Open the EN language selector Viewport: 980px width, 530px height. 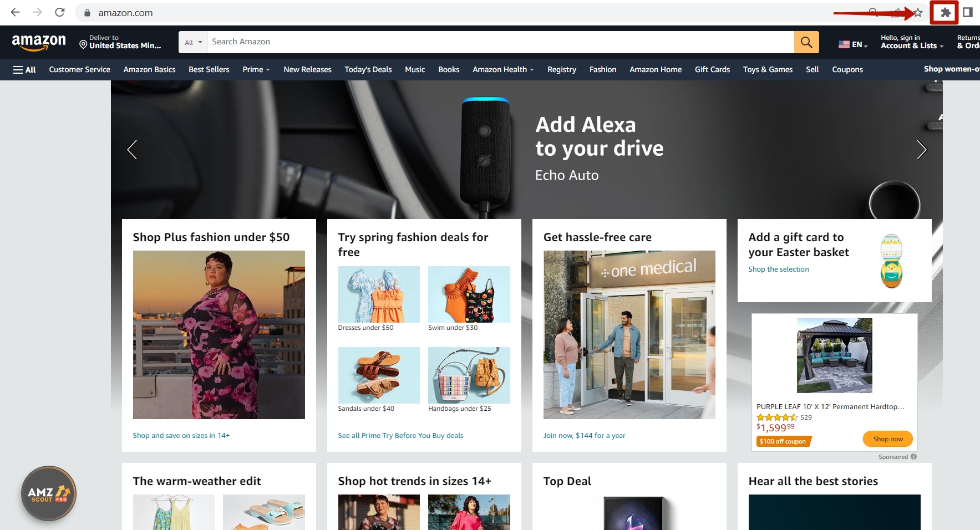coord(853,44)
